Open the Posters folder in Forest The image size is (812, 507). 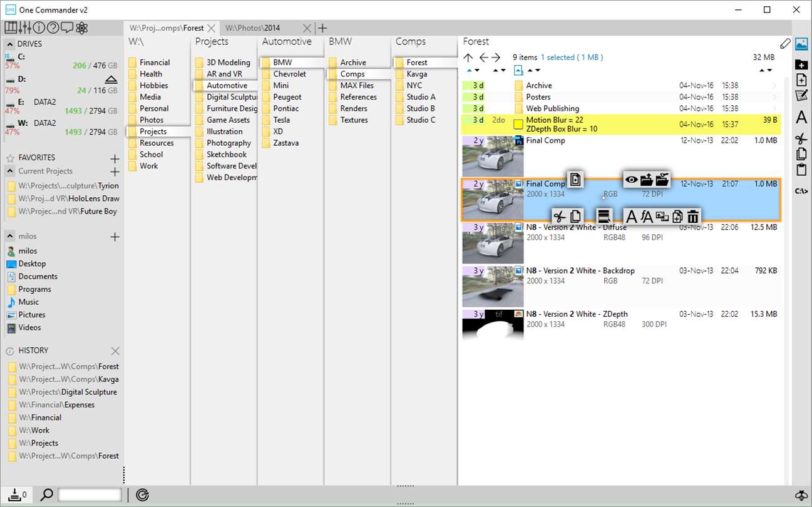pyautogui.click(x=538, y=97)
